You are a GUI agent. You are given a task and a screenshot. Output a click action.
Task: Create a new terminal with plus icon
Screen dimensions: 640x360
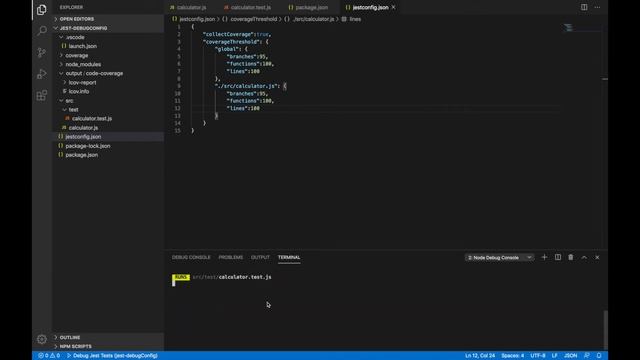click(544, 257)
